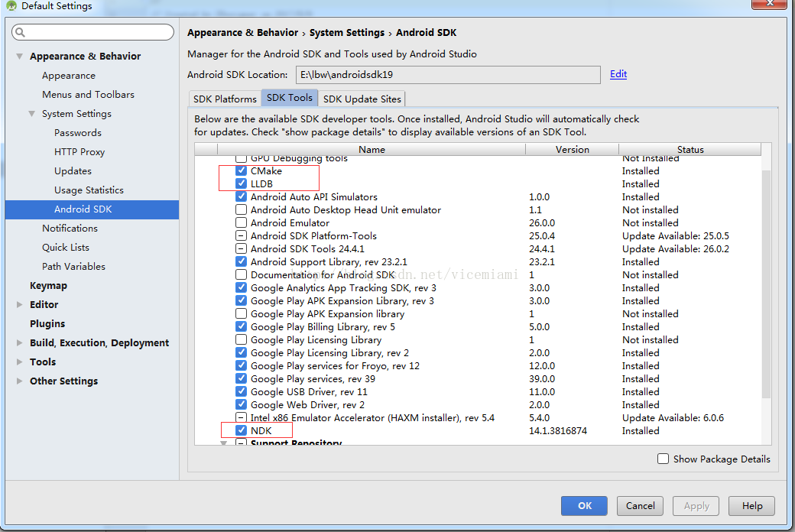Select Usage Statistics item
This screenshot has height=532, width=795.
[89, 190]
